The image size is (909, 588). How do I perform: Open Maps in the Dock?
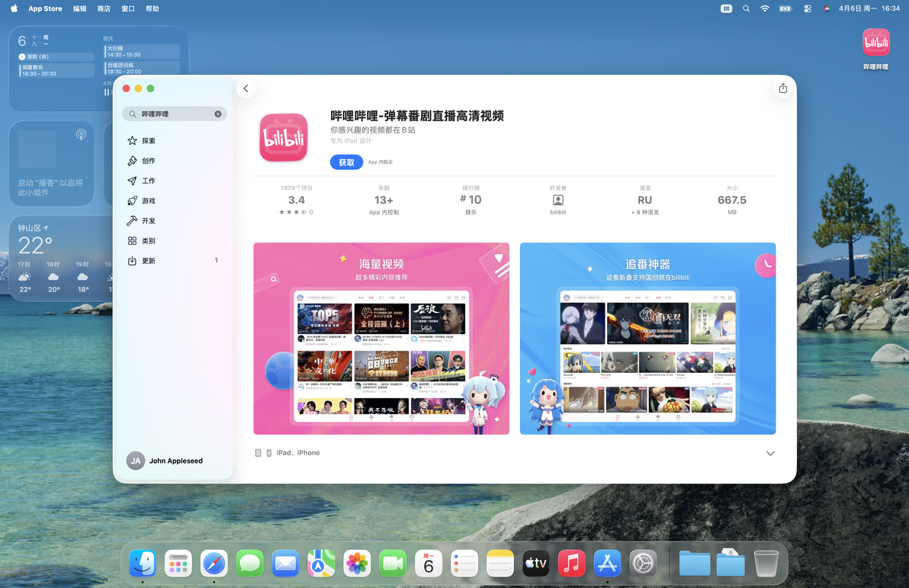coord(321,563)
